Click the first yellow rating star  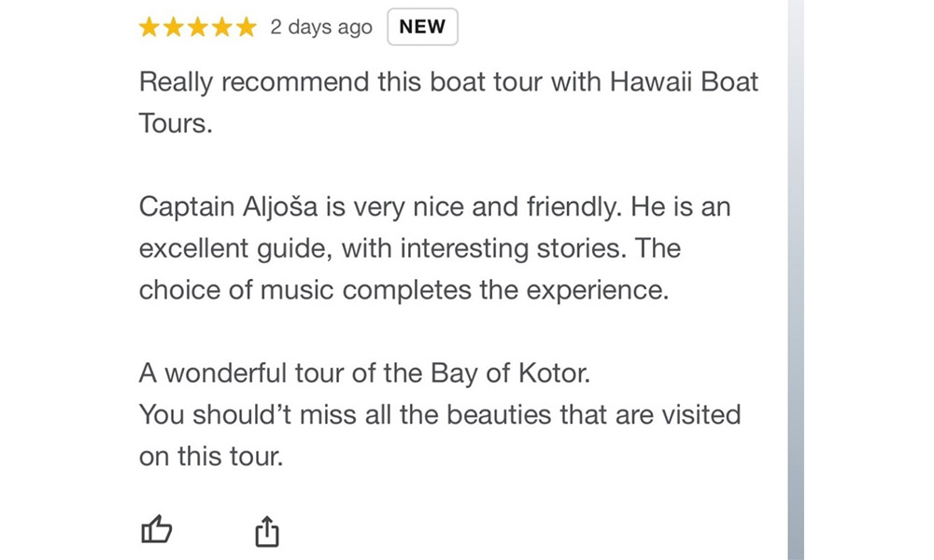tap(149, 27)
